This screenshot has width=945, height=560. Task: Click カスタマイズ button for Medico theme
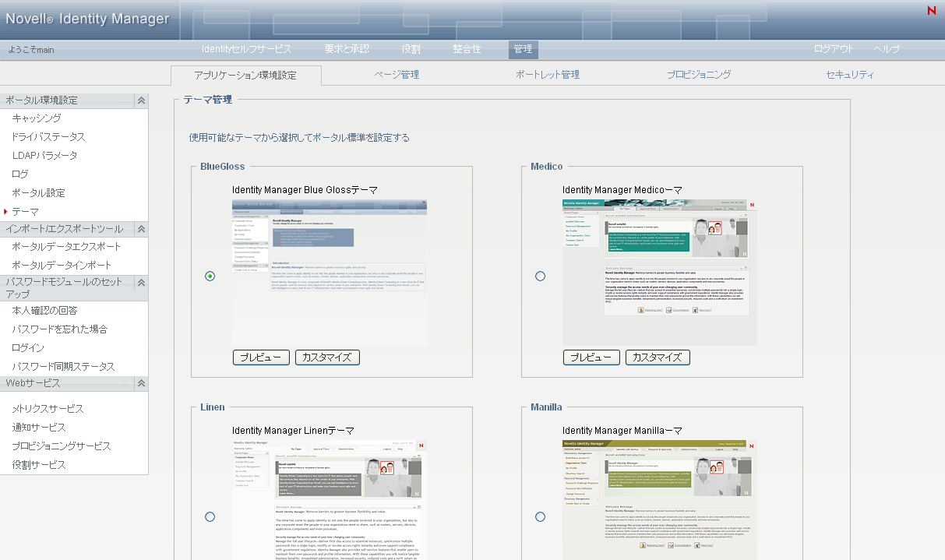pos(658,357)
